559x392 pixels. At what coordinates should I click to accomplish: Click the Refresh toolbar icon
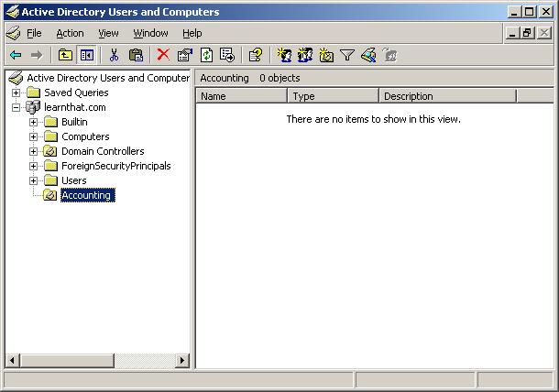click(206, 55)
